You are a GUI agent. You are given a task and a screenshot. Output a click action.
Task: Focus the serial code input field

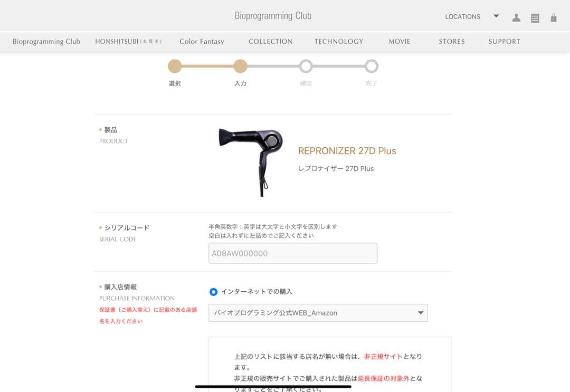pyautogui.click(x=292, y=253)
